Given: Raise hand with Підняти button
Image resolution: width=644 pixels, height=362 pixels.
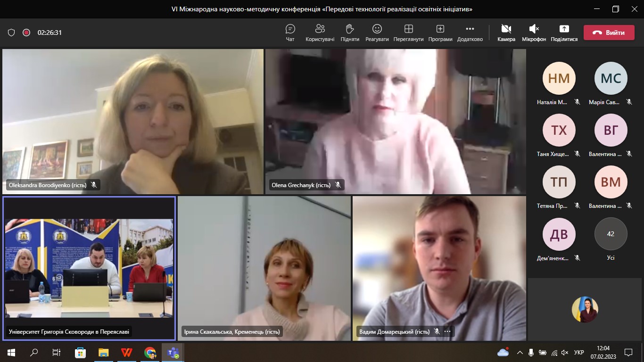Looking at the screenshot, I should (350, 33).
